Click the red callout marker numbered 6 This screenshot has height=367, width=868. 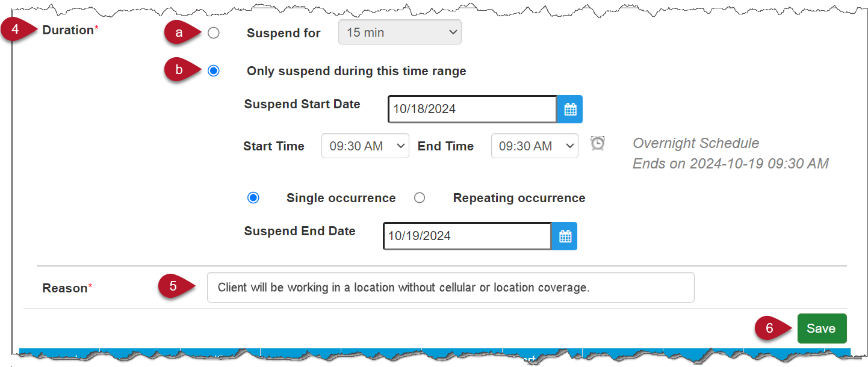[769, 328]
